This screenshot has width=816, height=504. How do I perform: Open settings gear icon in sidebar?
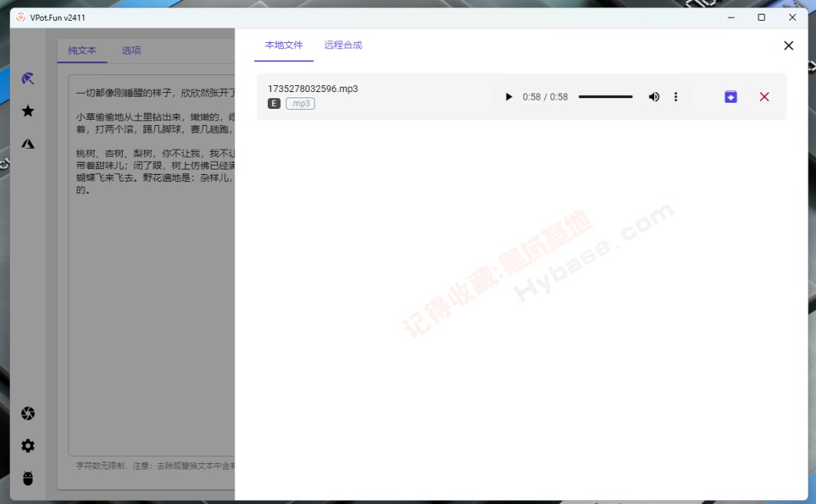pyautogui.click(x=28, y=446)
